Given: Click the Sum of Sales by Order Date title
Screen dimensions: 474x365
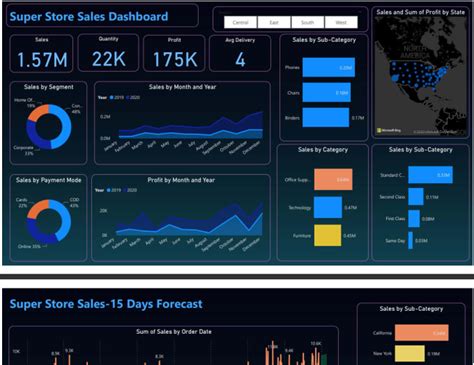Looking at the screenshot, I should (174, 332).
